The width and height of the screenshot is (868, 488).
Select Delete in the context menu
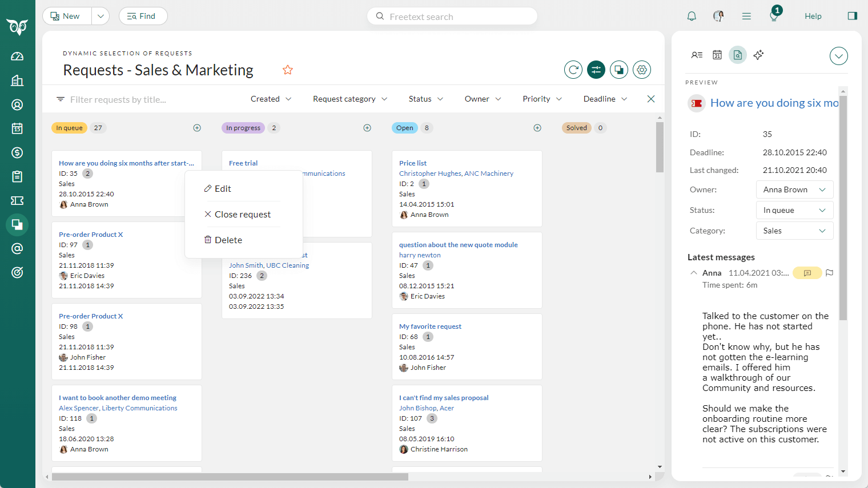point(228,239)
